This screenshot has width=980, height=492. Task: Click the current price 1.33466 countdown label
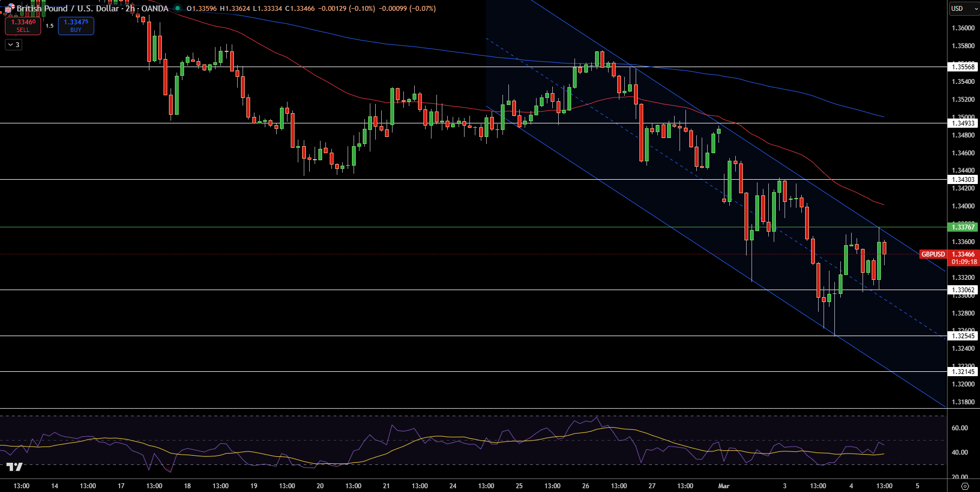point(963,258)
